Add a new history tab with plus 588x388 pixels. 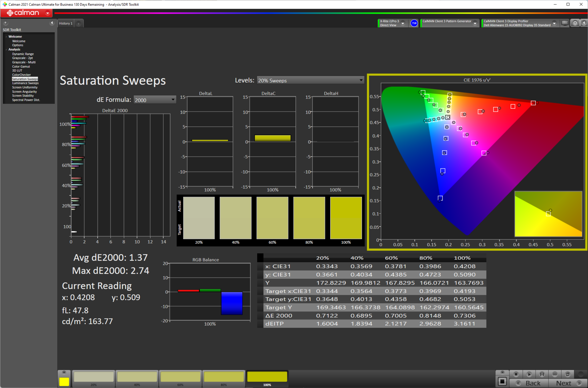tap(79, 23)
